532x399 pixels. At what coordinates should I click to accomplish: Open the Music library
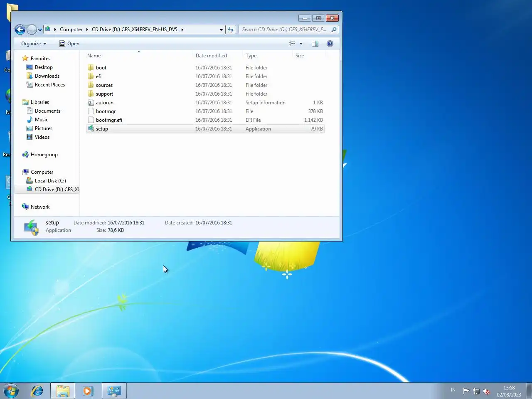coord(41,120)
